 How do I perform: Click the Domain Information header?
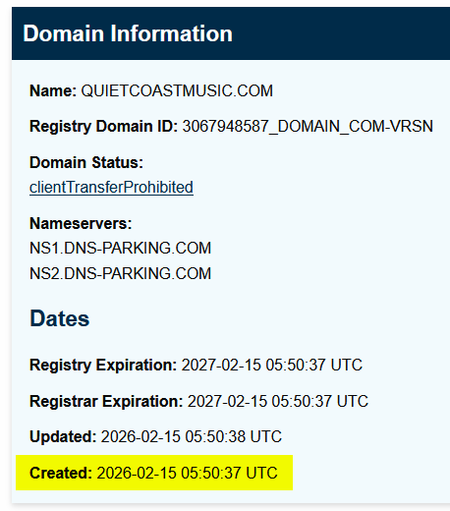[x=128, y=34]
